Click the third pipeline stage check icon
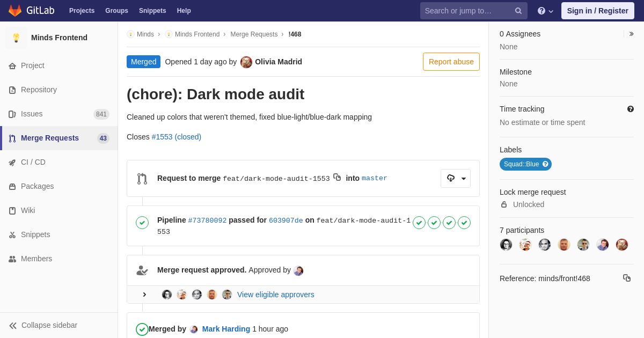Image resolution: width=644 pixels, height=338 pixels. pyautogui.click(x=449, y=223)
